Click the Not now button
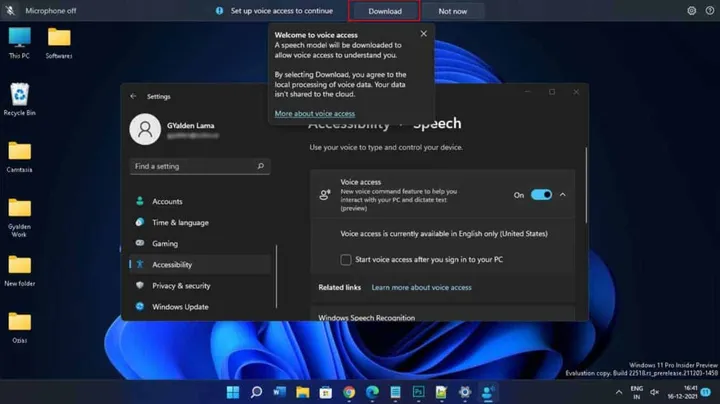 [x=452, y=11]
